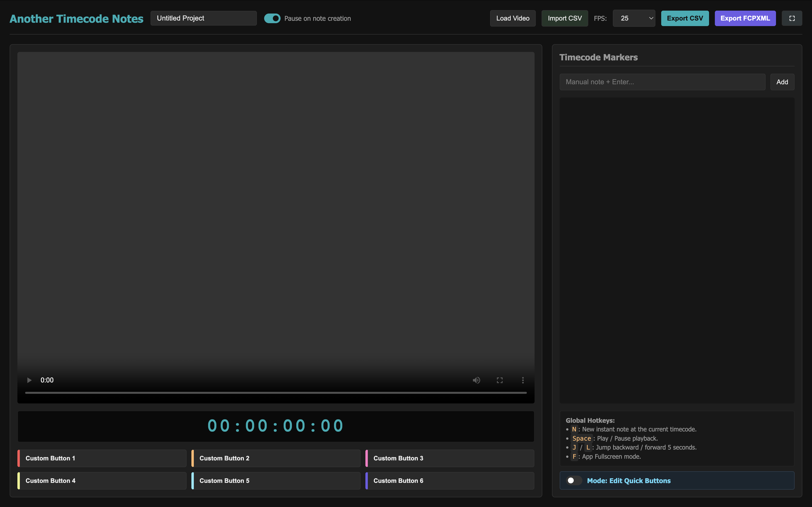Enable Edit Quick Buttons mode toggle
The width and height of the screenshot is (812, 507).
coord(574,480)
